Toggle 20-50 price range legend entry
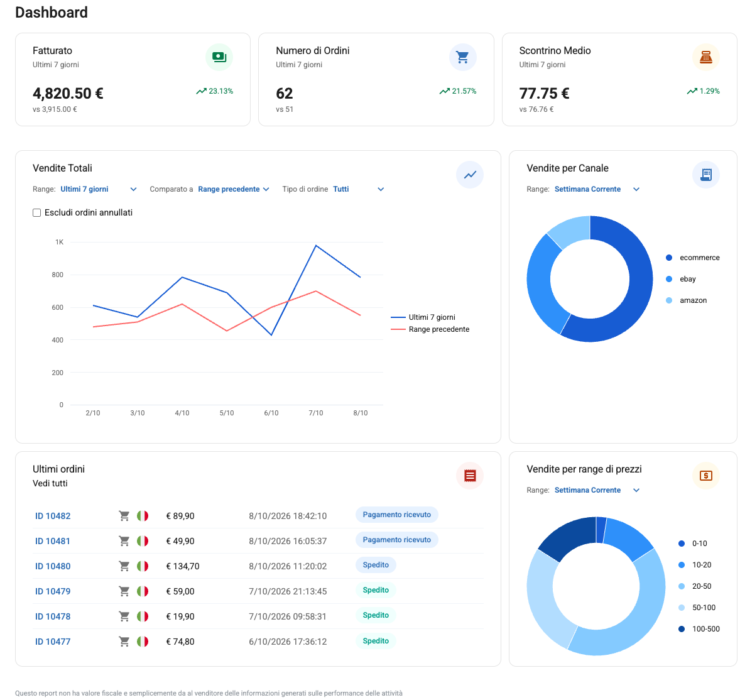740x700 pixels. (695, 586)
